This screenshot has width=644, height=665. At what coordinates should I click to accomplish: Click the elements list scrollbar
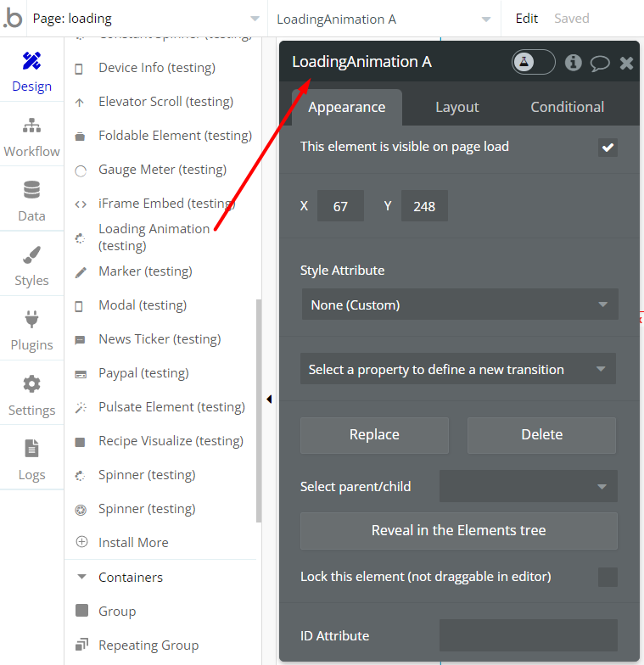[x=258, y=411]
